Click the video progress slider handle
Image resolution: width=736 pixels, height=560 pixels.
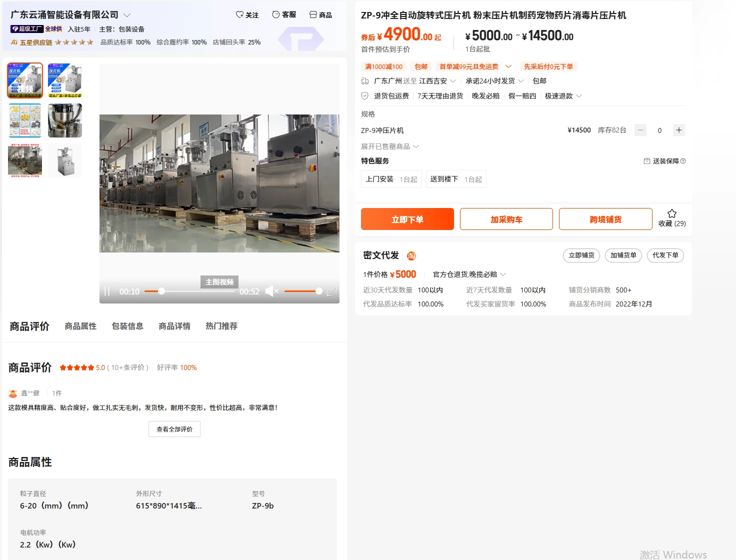(x=161, y=291)
